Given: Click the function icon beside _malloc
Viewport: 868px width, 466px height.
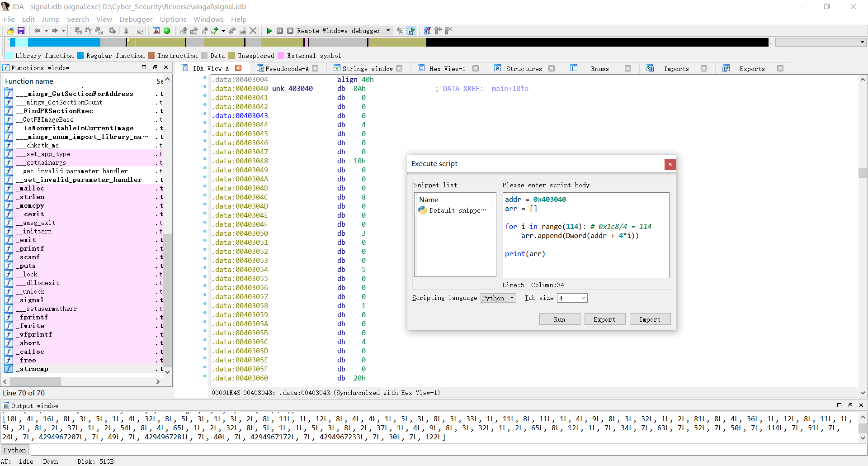Looking at the screenshot, I should [9, 188].
